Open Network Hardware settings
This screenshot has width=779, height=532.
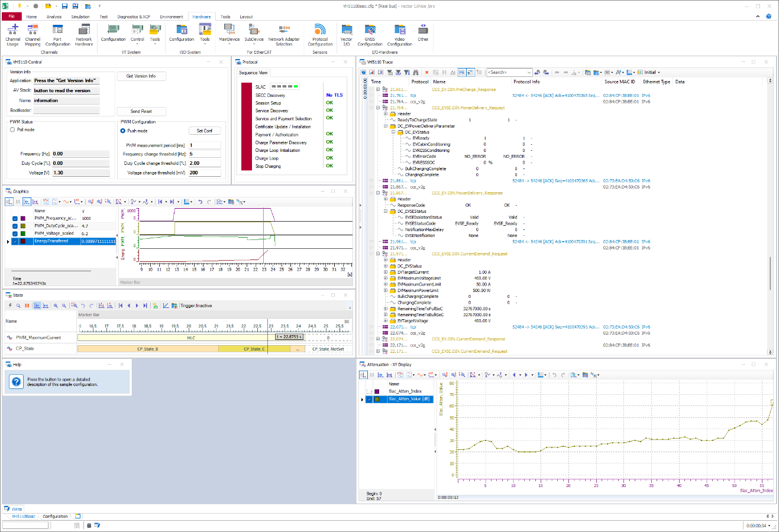(84, 35)
